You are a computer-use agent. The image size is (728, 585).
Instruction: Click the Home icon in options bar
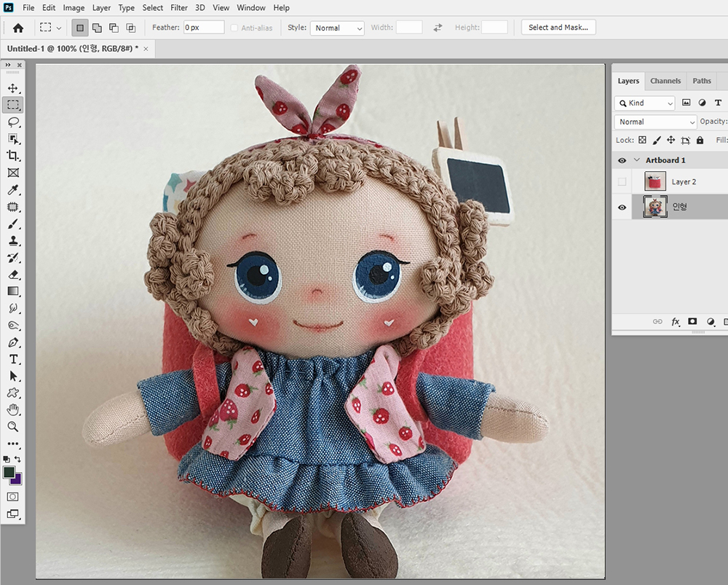click(x=18, y=28)
